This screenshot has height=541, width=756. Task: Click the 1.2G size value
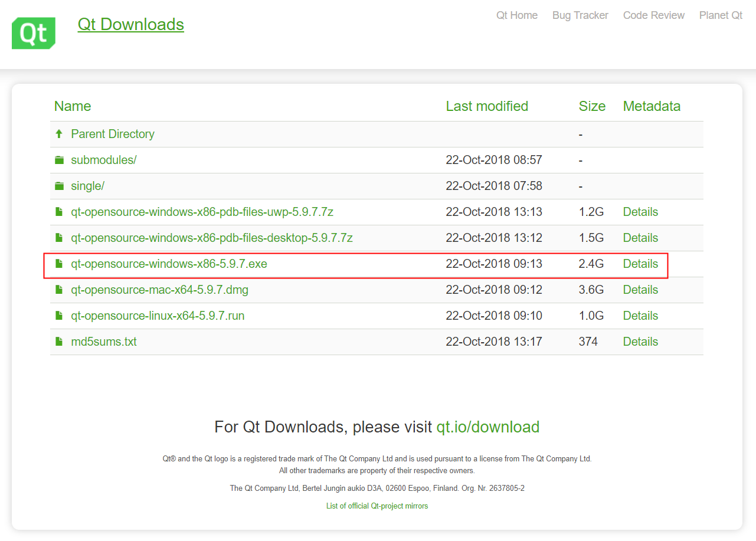tap(591, 212)
